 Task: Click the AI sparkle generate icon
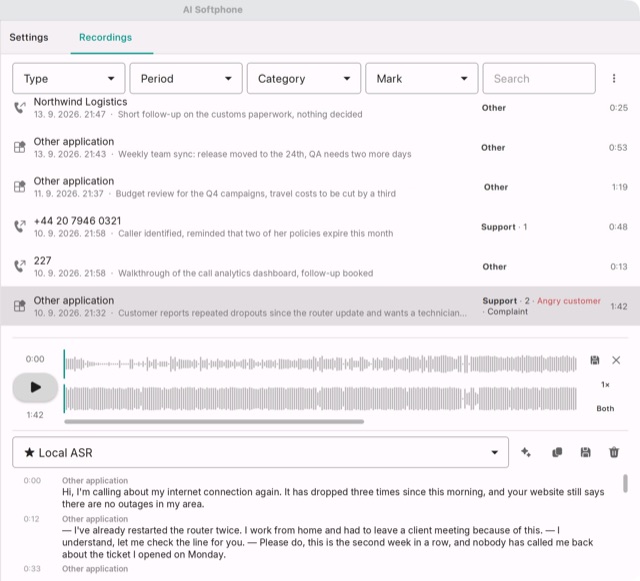click(x=526, y=452)
